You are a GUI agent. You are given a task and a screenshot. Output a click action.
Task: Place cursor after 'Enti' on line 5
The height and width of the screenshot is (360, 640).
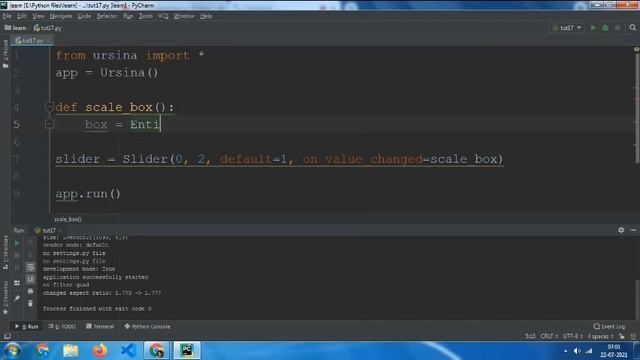pos(161,124)
